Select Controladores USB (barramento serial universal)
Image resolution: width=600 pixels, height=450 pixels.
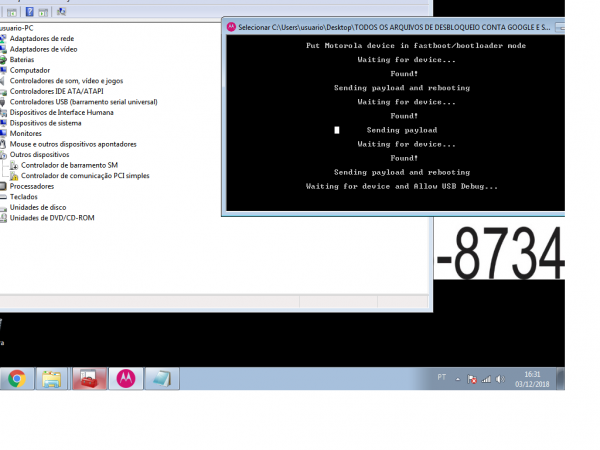83,102
